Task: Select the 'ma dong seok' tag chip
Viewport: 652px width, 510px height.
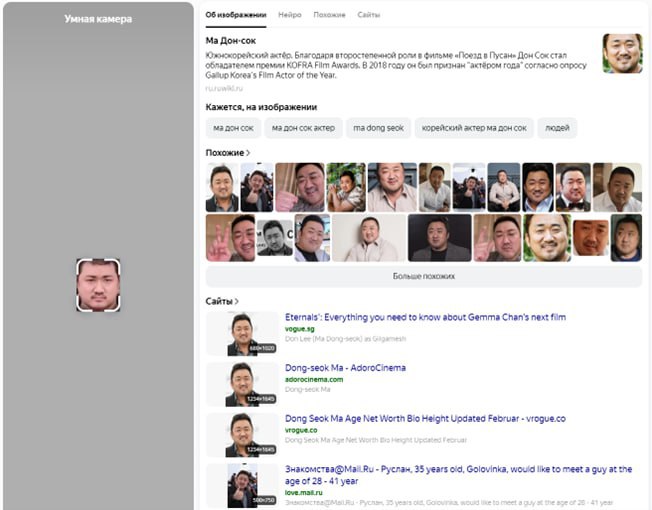Action: tap(378, 128)
